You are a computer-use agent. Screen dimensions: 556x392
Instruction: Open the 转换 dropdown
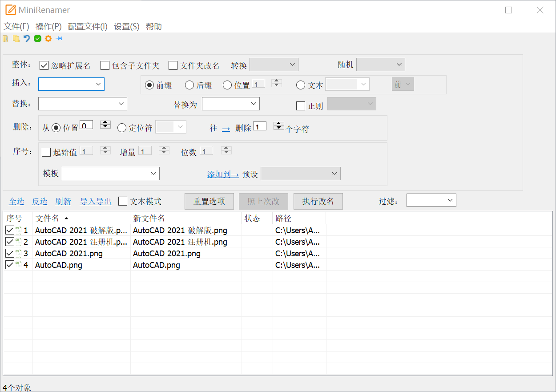tap(274, 64)
